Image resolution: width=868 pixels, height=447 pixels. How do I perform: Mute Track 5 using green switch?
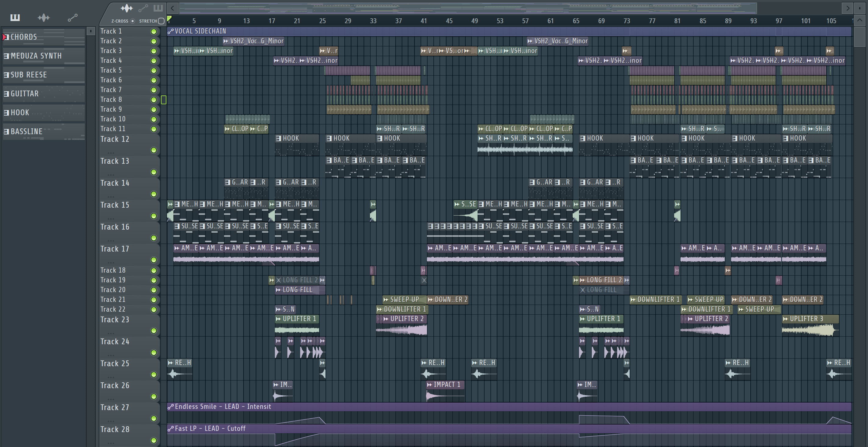(x=154, y=70)
